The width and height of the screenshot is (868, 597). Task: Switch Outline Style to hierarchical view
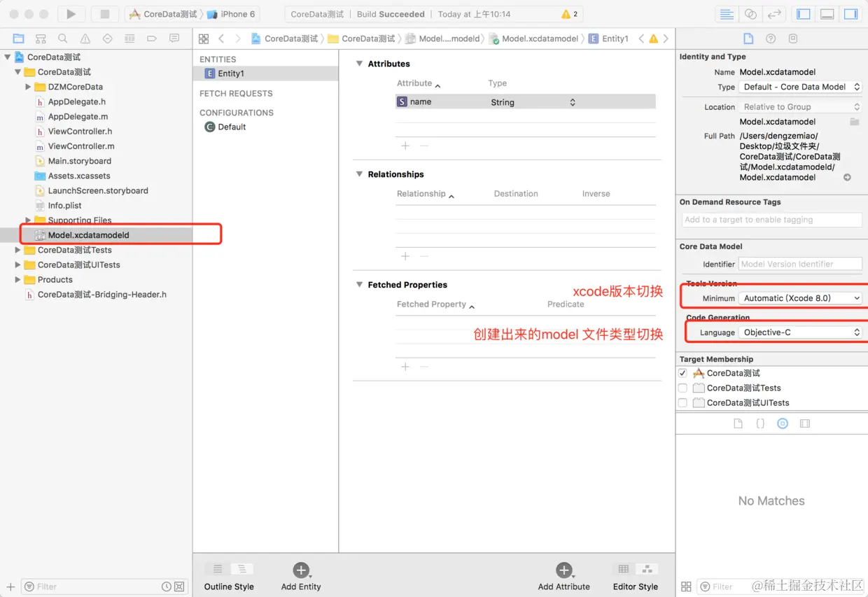tap(242, 569)
